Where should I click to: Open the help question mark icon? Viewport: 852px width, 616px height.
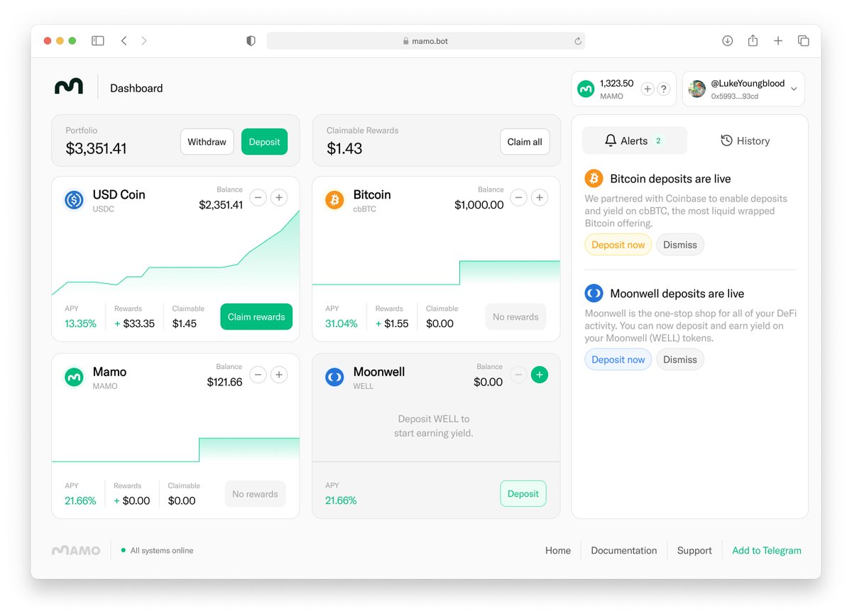(664, 89)
